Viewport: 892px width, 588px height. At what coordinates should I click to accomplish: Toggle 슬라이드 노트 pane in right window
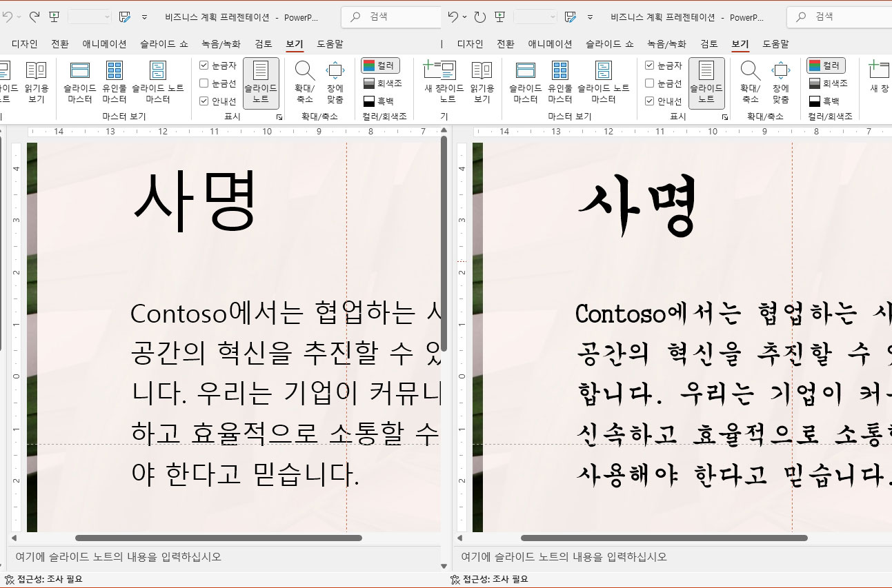click(x=706, y=83)
